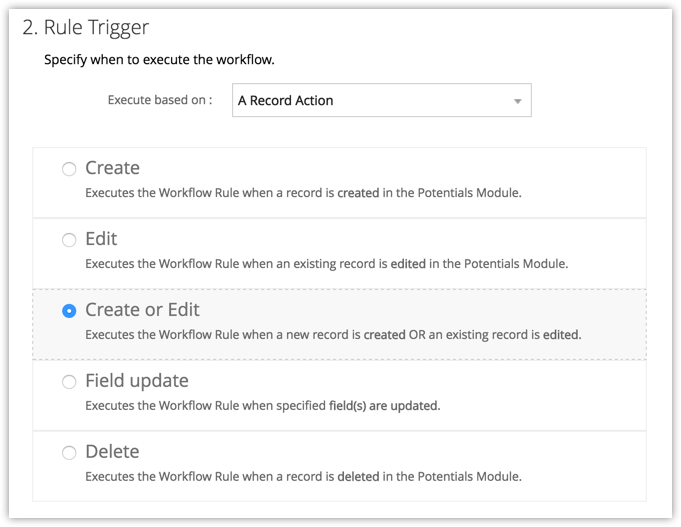Pick the Delete radio button
The width and height of the screenshot is (681, 527).
click(x=69, y=453)
